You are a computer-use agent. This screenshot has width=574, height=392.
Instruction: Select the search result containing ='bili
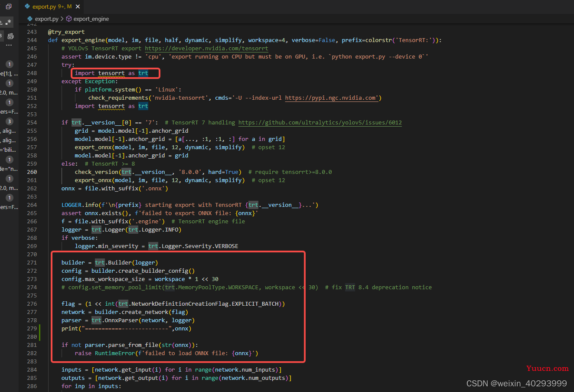[9, 150]
